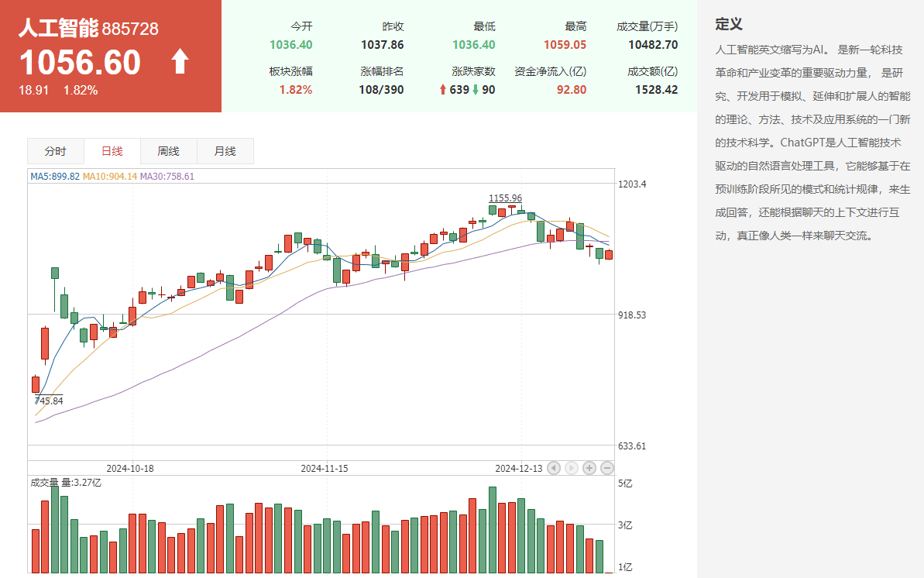The image size is (924, 578).
Task: Show the 月线 monthly chart tab
Action: [225, 151]
